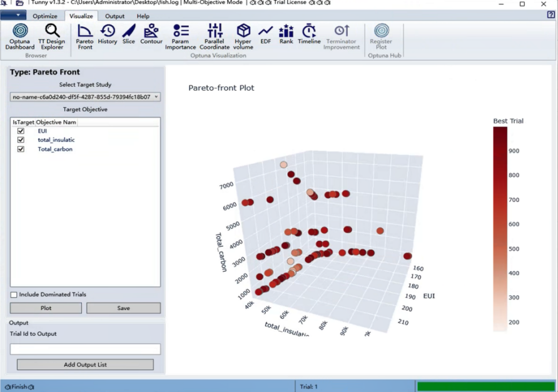Switch to the Optimize tab
Viewport: 558px width, 392px height.
point(45,16)
